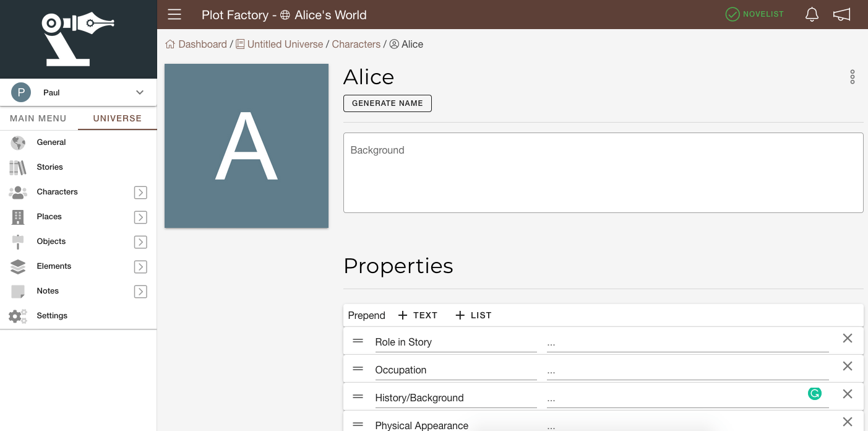The width and height of the screenshot is (868, 431).
Task: Open the announcements megaphone icon
Action: (842, 14)
